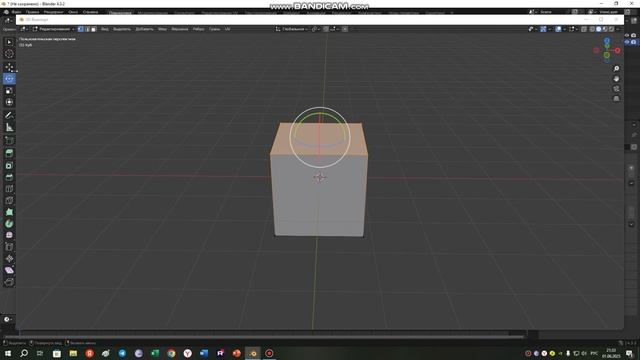Open Chrome from the taskbar
The height and width of the screenshot is (360, 640).
pyautogui.click(x=171, y=353)
